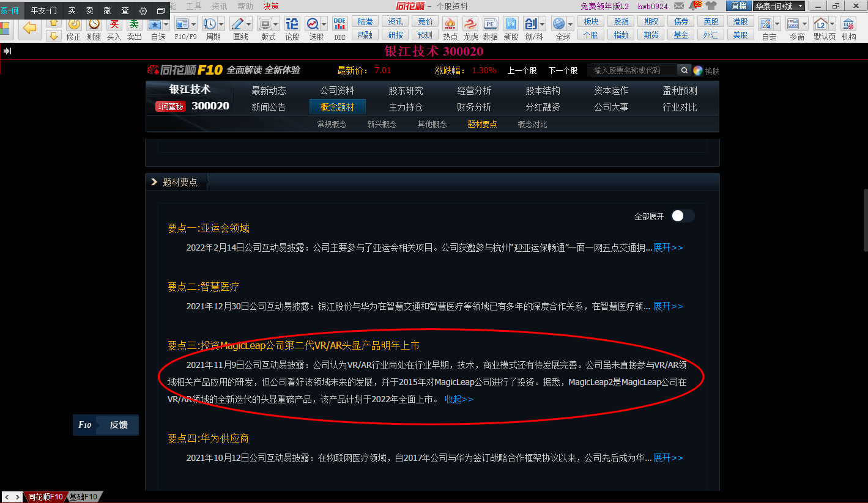Select the 新兴概念 sub-tab
The image size is (868, 503).
(x=382, y=124)
